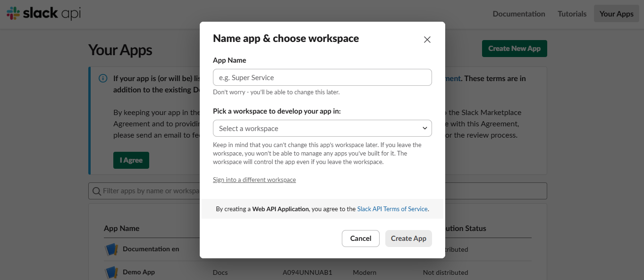Click the Slack API logo
The image size is (644, 280).
pyautogui.click(x=44, y=14)
